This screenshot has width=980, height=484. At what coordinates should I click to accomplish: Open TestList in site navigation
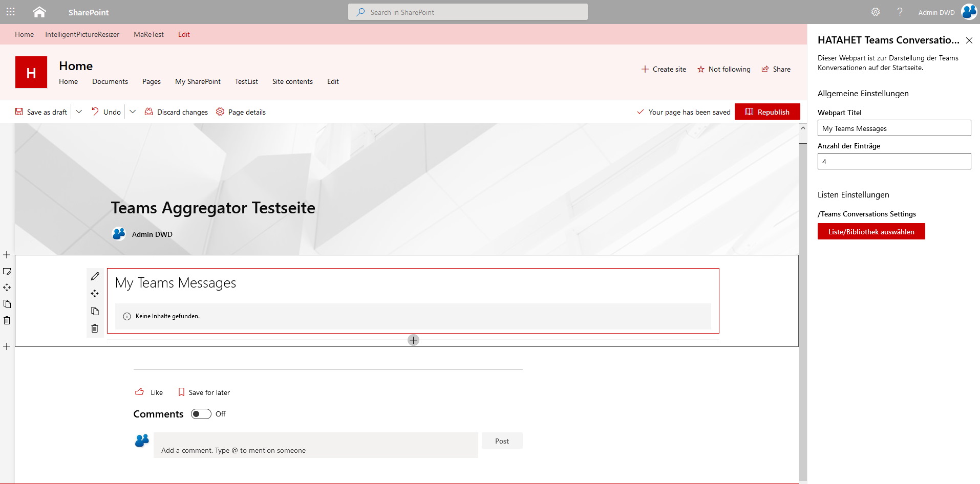pyautogui.click(x=246, y=81)
